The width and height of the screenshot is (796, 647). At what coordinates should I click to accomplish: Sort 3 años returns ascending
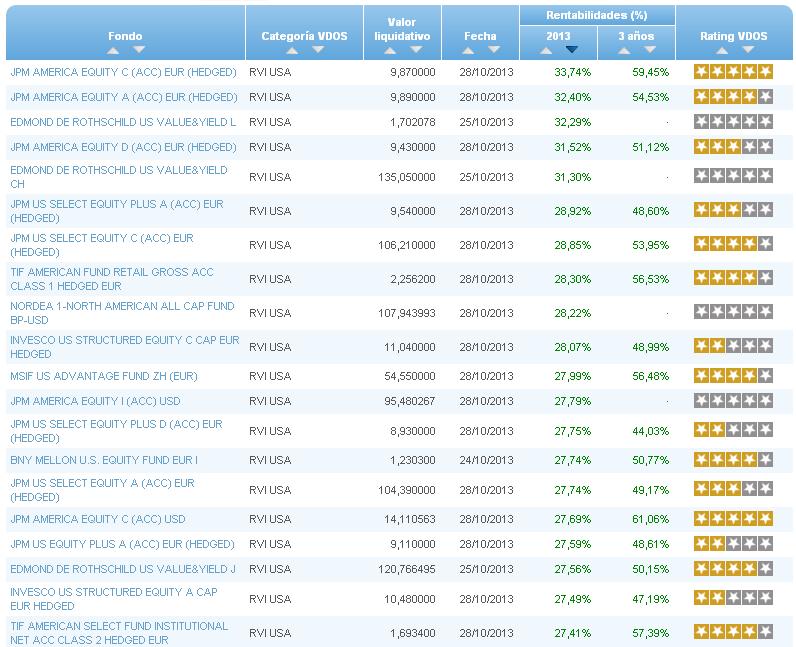pos(624,49)
